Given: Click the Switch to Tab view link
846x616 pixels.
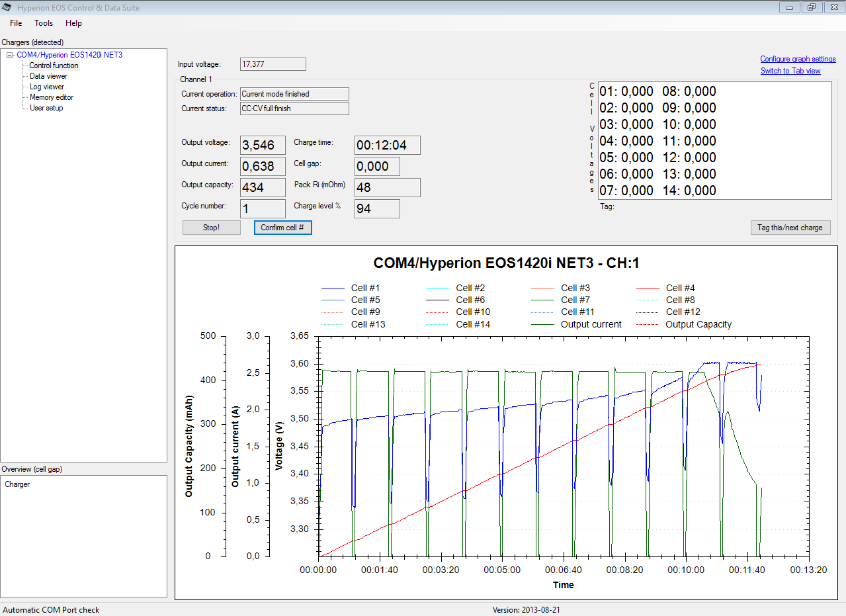Looking at the screenshot, I should pyautogui.click(x=790, y=71).
